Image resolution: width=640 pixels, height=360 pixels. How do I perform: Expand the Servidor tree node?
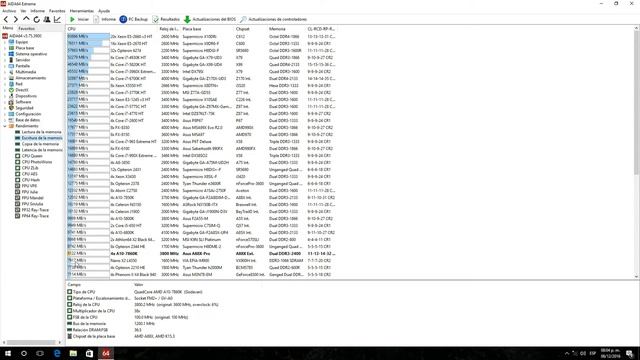[5, 60]
